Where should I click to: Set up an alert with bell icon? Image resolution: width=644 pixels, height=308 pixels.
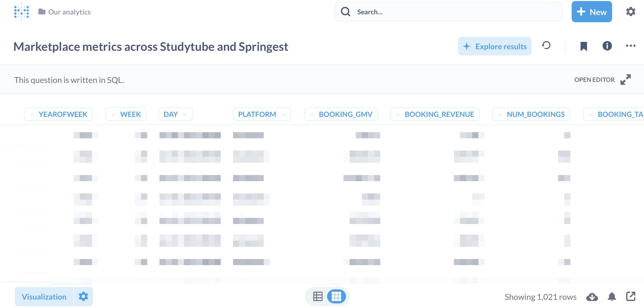click(x=612, y=297)
